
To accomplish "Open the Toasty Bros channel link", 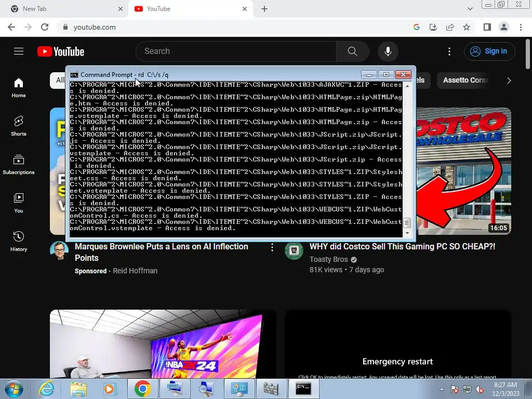I will pos(328,260).
